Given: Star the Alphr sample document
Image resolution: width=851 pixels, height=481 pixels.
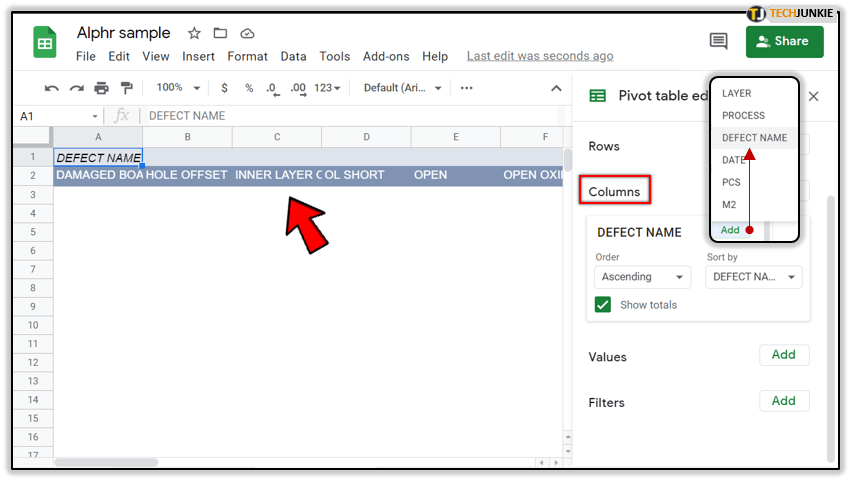Looking at the screenshot, I should 194,34.
